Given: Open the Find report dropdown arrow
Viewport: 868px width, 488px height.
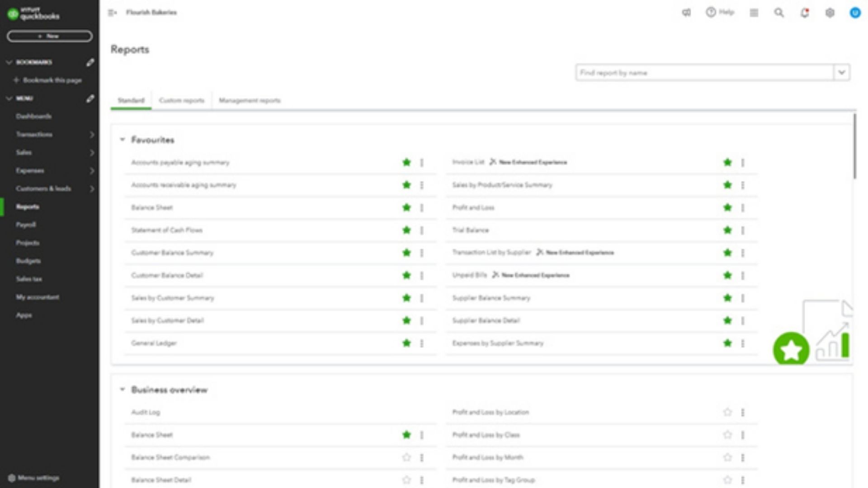Looking at the screenshot, I should point(842,72).
